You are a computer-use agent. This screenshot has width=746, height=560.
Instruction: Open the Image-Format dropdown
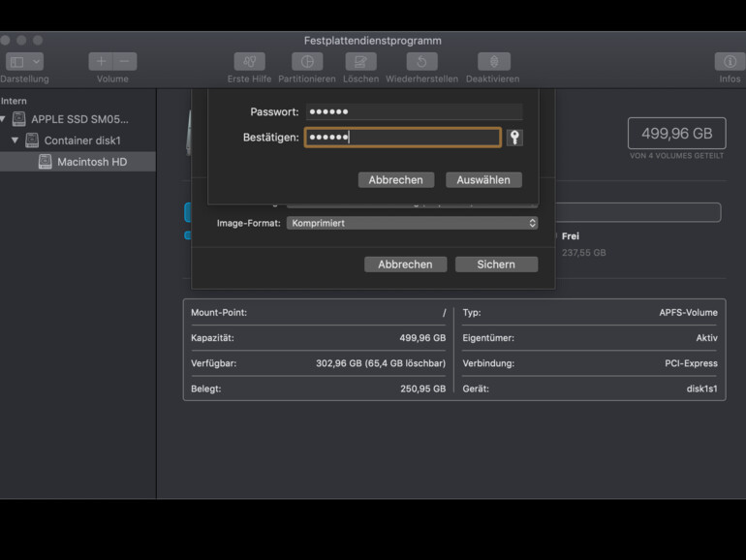pos(412,223)
